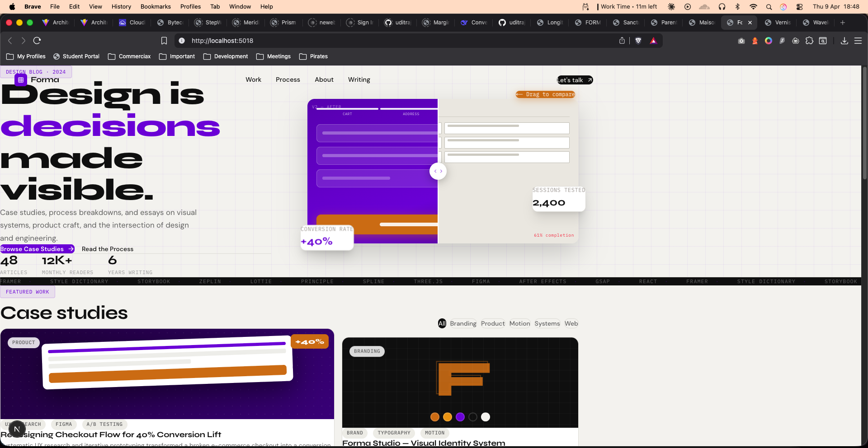868x448 pixels.
Task: Select the All filter pill
Action: coord(442,323)
